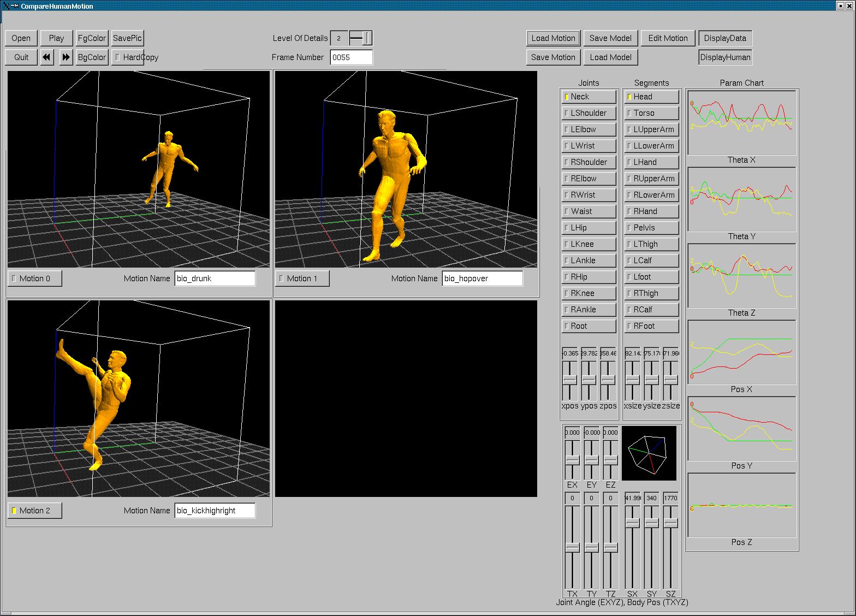This screenshot has width=856, height=616.
Task: Select the Root joint toggle
Action: (588, 326)
